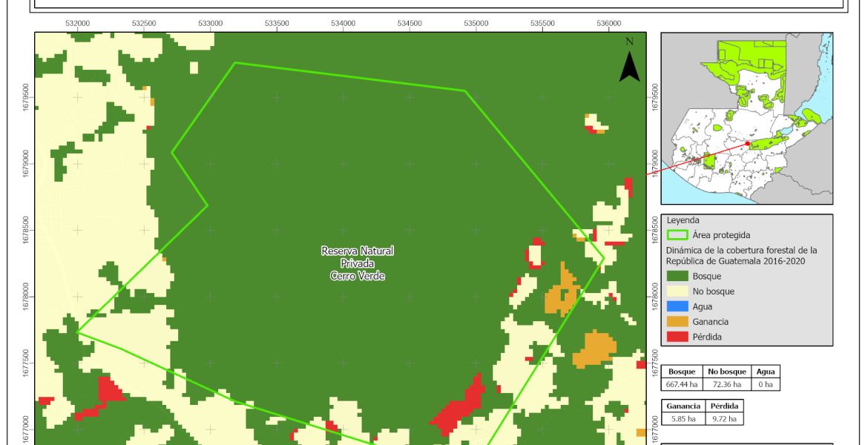Screen dimensions: 868x445
Task: Click the red Pérdida legend swatch
Action: pyautogui.click(x=678, y=337)
